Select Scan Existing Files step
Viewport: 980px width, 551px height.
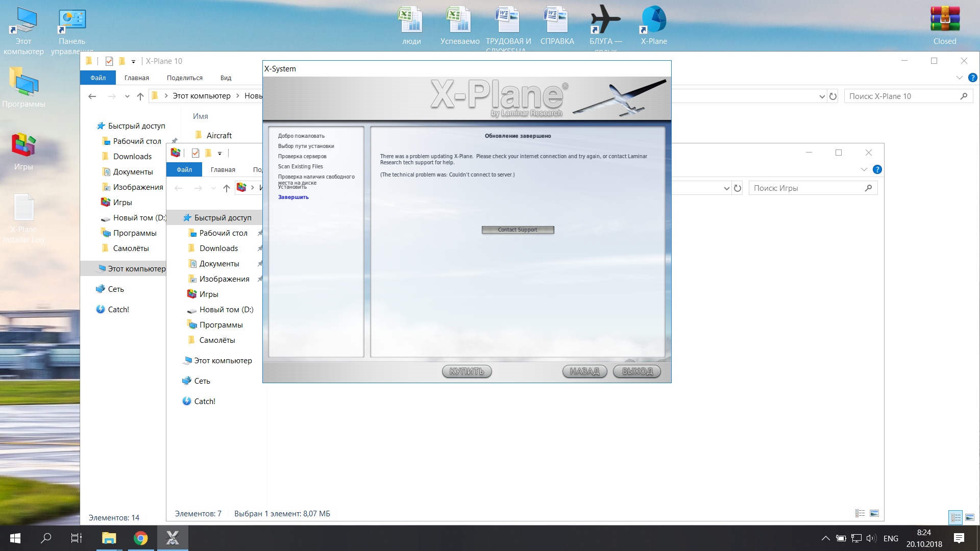tap(300, 166)
